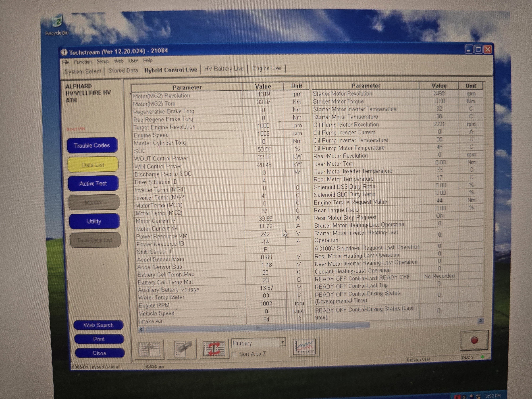Select the Starter Motor Revolution row
The image size is (532, 399).
[397, 93]
